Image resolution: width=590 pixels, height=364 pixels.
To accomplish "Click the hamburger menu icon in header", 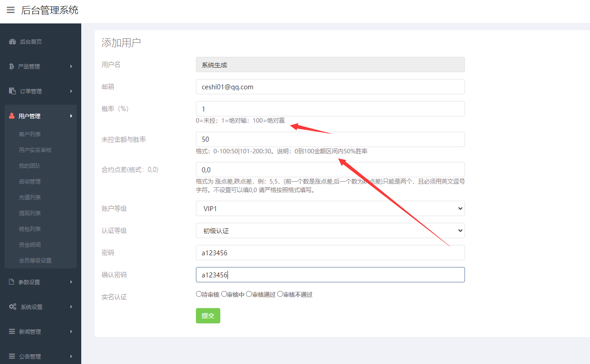I will point(10,10).
